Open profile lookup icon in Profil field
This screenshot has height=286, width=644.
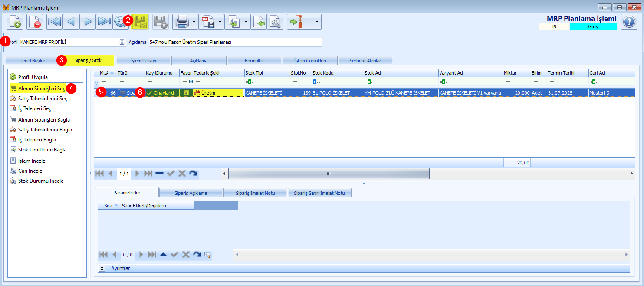(122, 42)
